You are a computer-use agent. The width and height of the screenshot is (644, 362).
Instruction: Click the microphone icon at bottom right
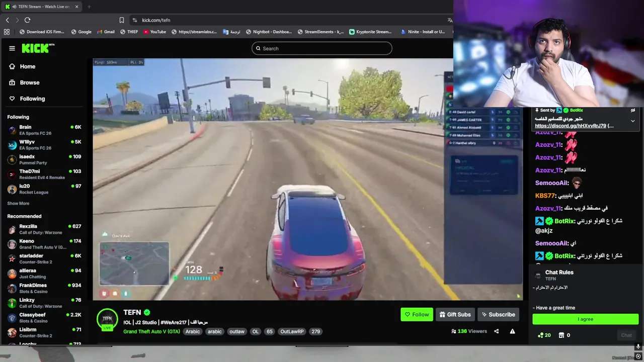638,347
